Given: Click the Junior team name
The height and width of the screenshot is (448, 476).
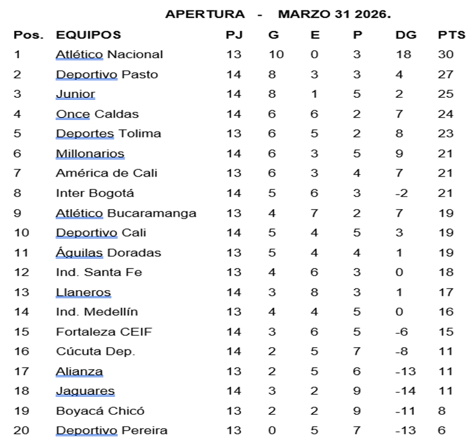Looking at the screenshot, I should tap(75, 94).
